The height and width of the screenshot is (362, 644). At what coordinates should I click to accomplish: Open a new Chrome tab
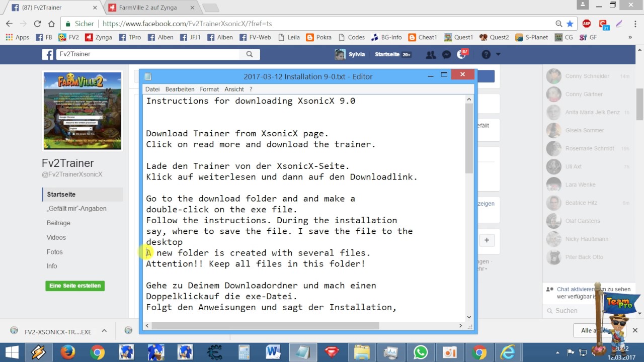click(x=210, y=8)
